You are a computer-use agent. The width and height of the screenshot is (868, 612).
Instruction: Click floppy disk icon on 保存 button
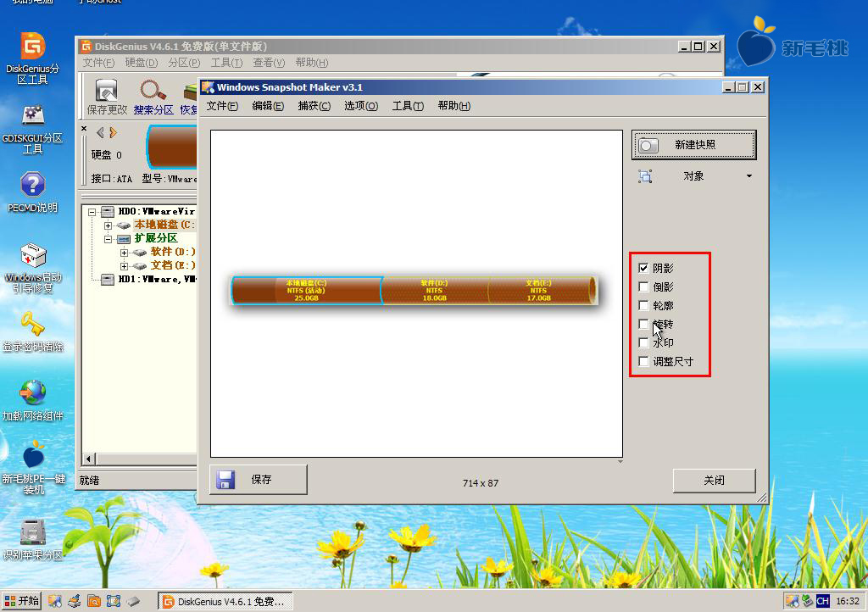tap(225, 480)
